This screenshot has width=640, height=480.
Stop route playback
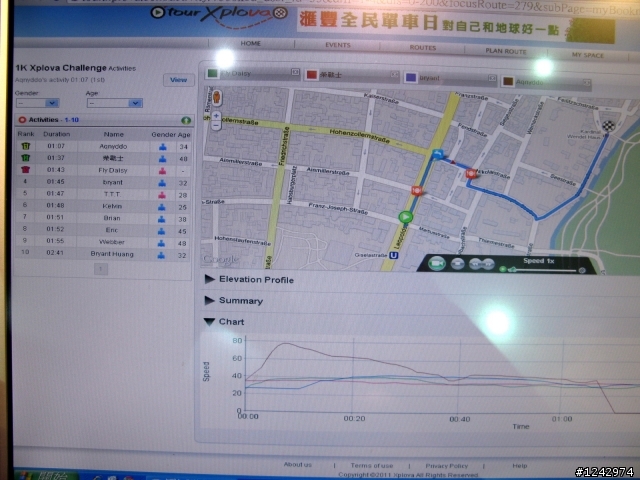(x=458, y=264)
